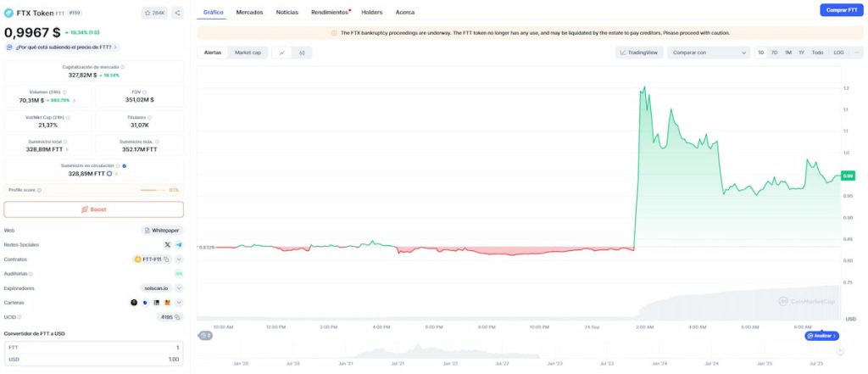This screenshot has height=374, width=868.
Task: Select the 7D time range
Action: click(774, 53)
